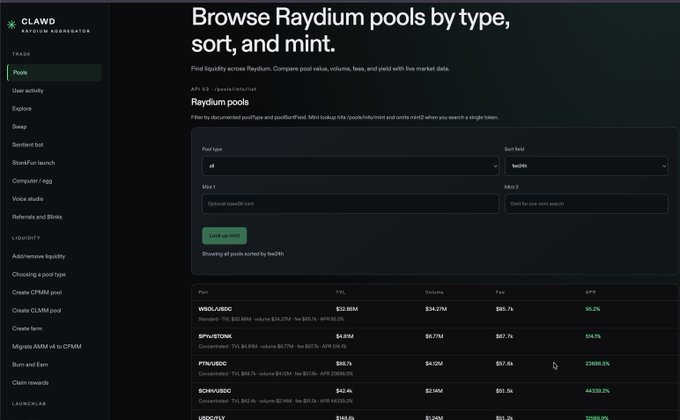The width and height of the screenshot is (680, 420).
Task: Click SPYx/STONK fee $67.7k
Action: tap(504, 336)
